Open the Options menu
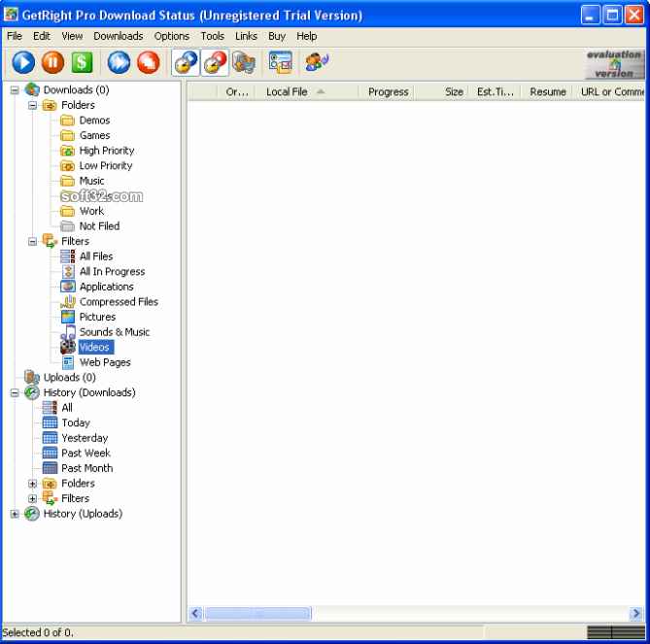Image resolution: width=650 pixels, height=644 pixels. [172, 37]
